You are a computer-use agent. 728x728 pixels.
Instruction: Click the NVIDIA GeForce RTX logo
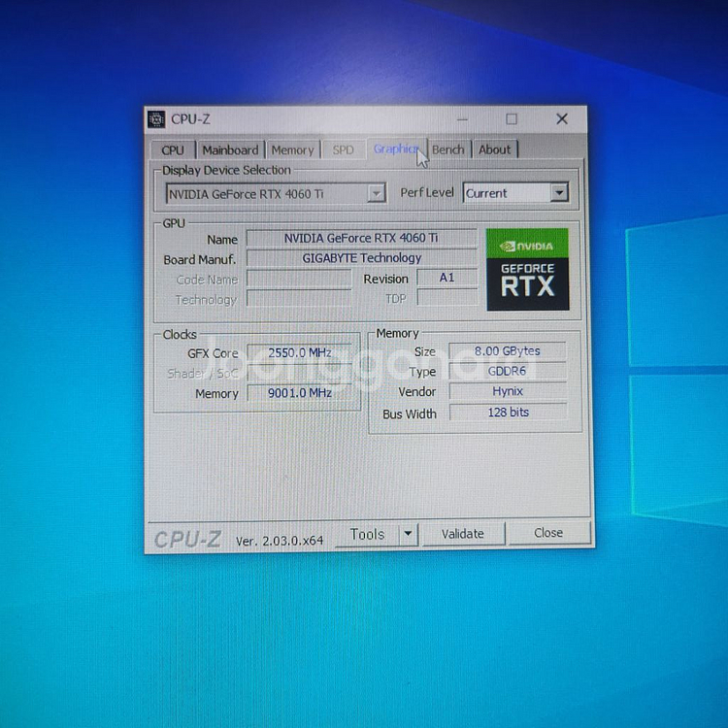pos(527,269)
